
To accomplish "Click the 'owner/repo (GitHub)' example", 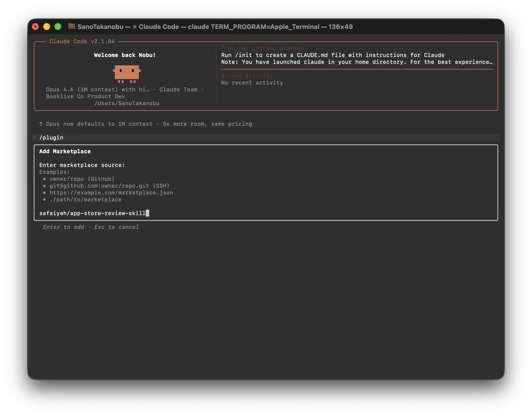I will coord(82,179).
